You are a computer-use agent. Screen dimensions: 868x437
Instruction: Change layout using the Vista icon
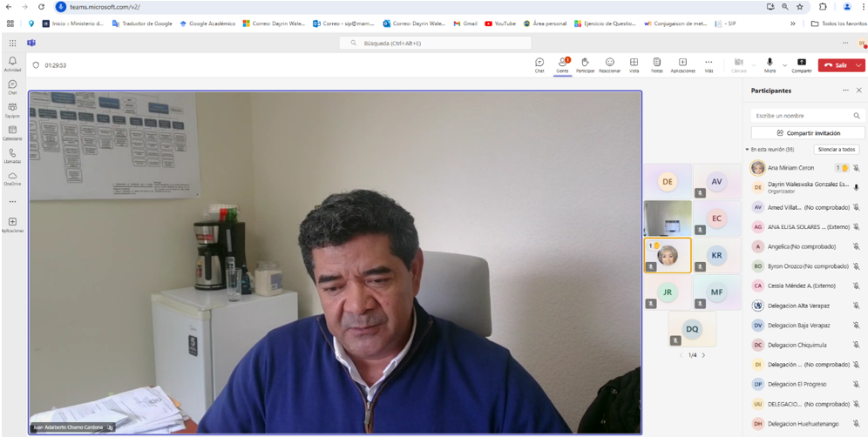634,64
